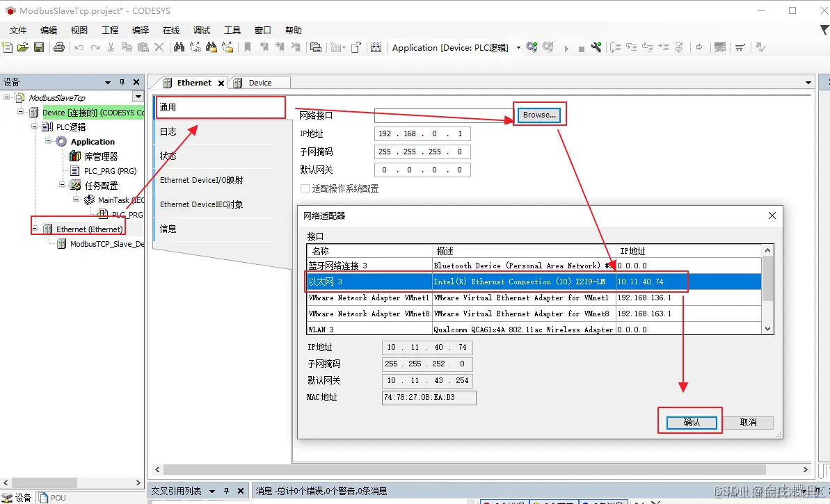This screenshot has width=830, height=504.
Task: Click the Login (gear with green dot) icon
Action: pos(532,47)
